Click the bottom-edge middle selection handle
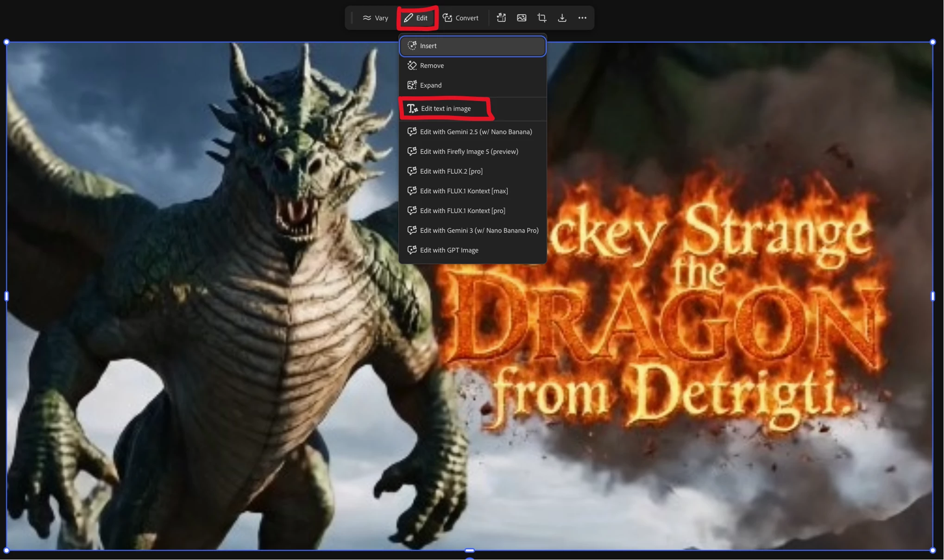The height and width of the screenshot is (560, 944). pos(470,550)
